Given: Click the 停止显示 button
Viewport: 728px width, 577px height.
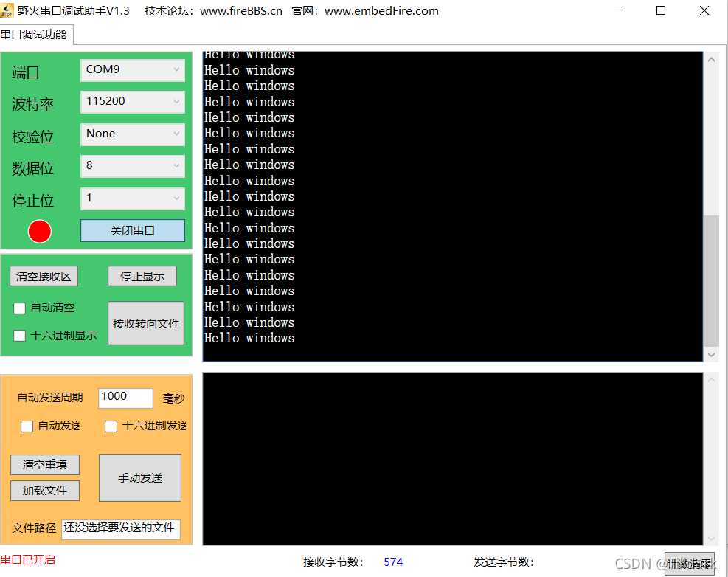Looking at the screenshot, I should coord(142,277).
